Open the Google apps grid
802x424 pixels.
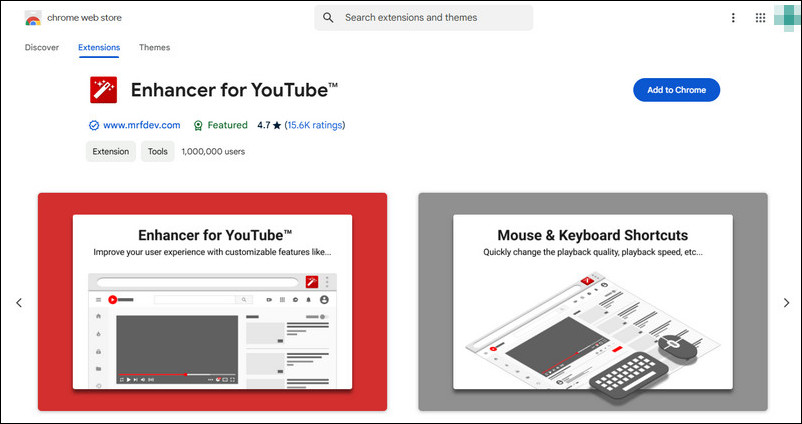tap(760, 18)
